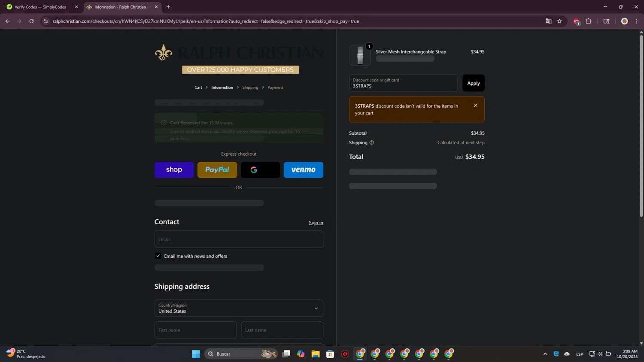
Task: Click the browser back arrow
Action: coord(7,21)
